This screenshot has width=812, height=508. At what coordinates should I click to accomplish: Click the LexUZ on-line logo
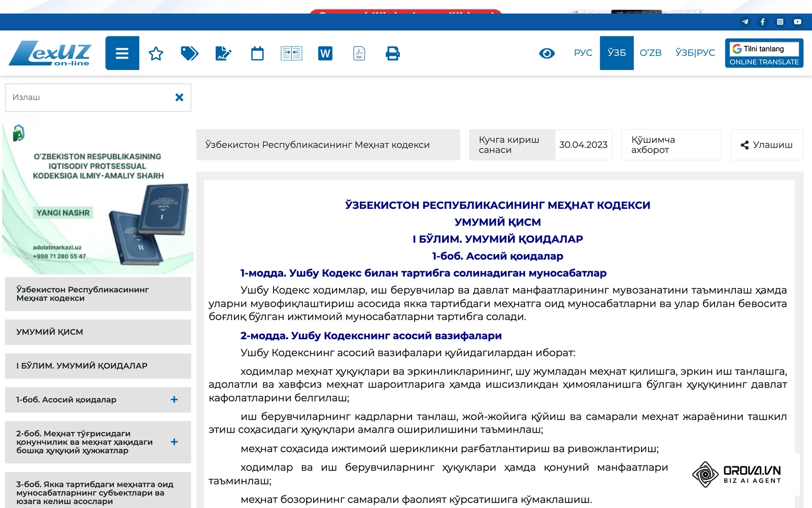point(50,53)
